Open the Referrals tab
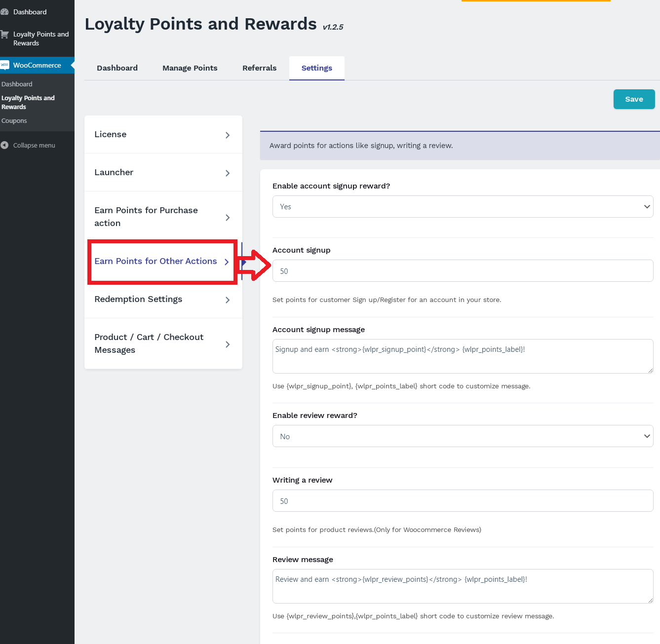Screen dimensions: 660x644 259,68
